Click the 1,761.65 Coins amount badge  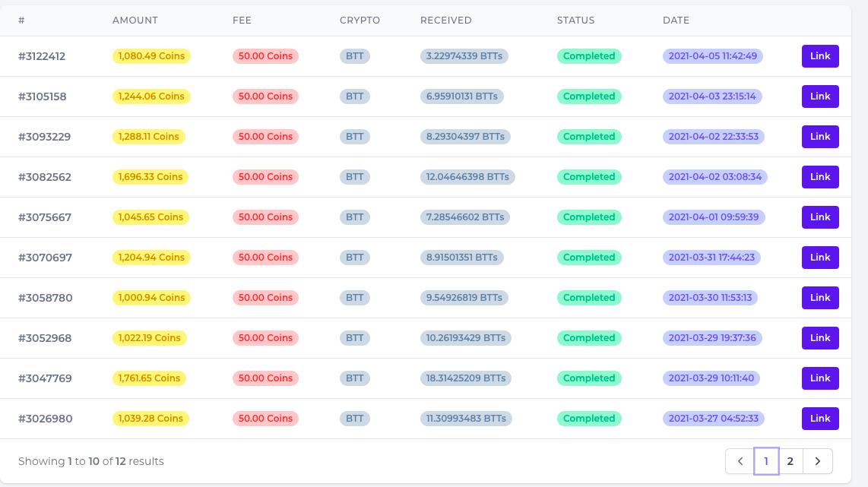tap(149, 378)
